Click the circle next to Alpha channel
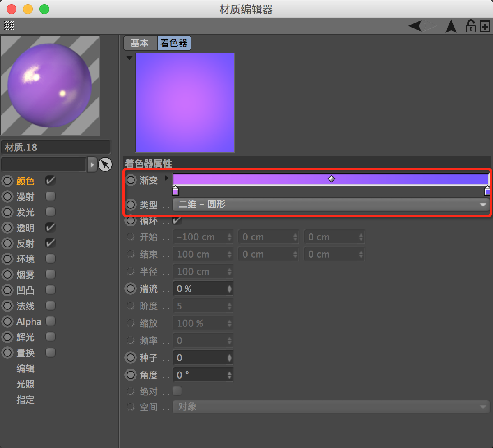 7,321
